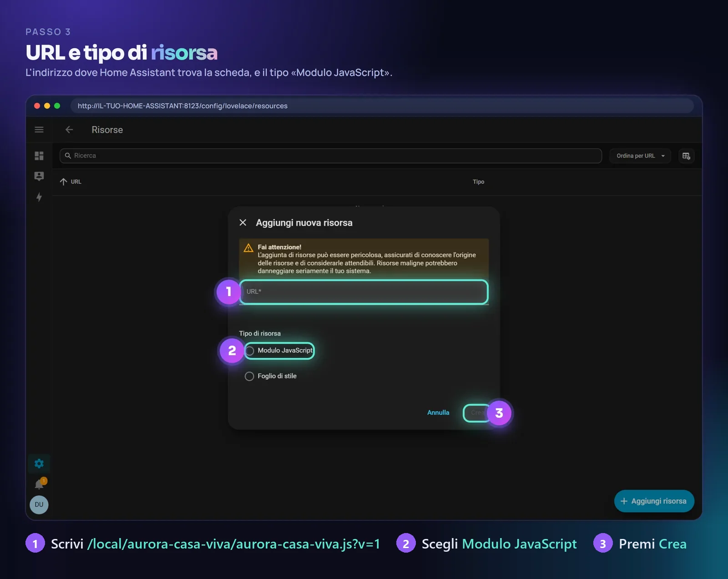
Task: Open the hamburger sidebar menu
Action: point(39,130)
